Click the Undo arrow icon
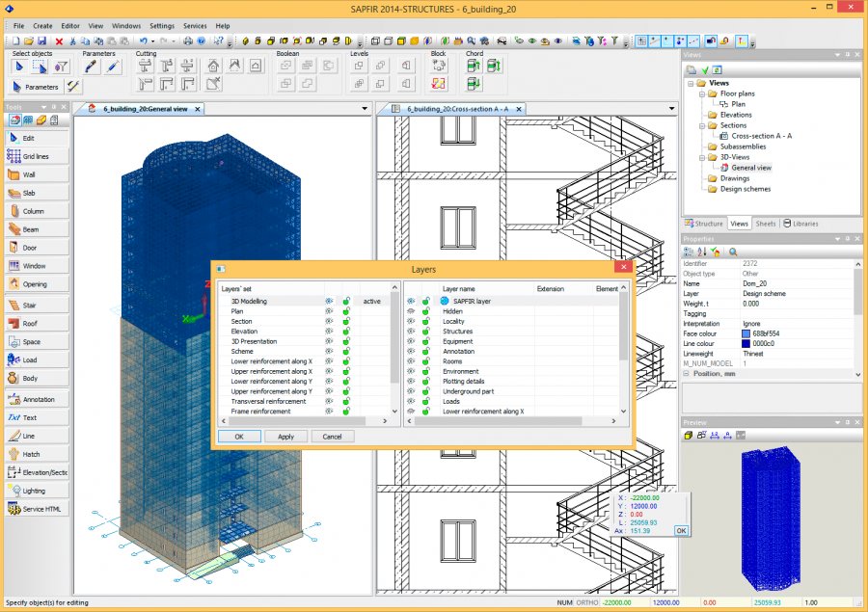 (144, 40)
